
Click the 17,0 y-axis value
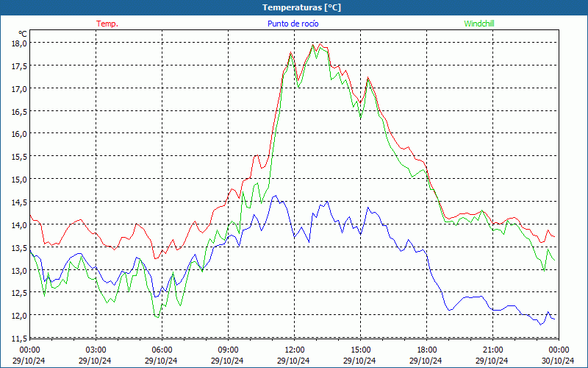click(19, 88)
